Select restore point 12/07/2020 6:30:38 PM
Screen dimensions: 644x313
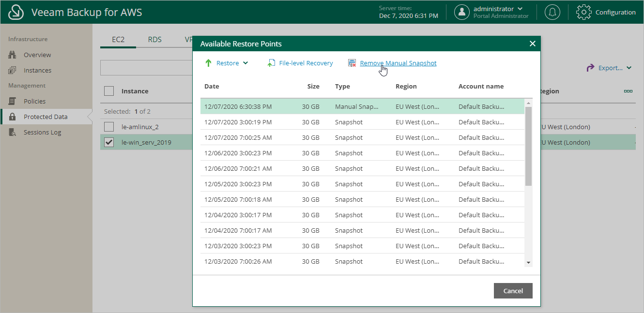(x=362, y=106)
